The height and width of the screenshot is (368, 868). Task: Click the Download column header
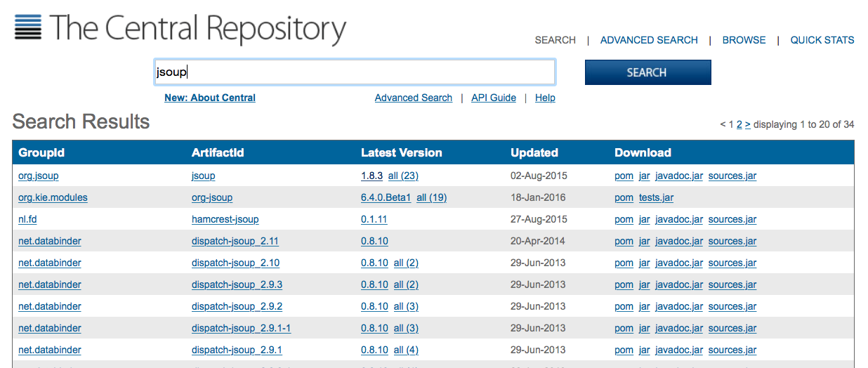point(643,152)
